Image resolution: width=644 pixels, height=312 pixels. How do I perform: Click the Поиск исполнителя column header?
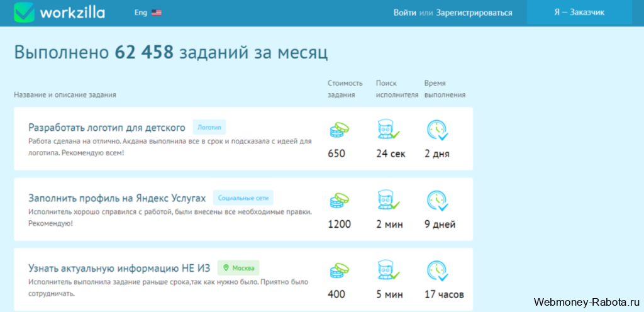(x=397, y=89)
